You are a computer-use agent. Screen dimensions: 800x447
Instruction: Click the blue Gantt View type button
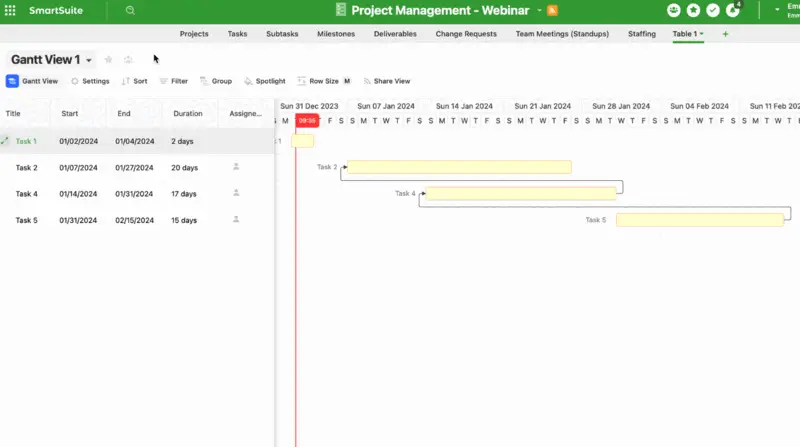tap(32, 81)
